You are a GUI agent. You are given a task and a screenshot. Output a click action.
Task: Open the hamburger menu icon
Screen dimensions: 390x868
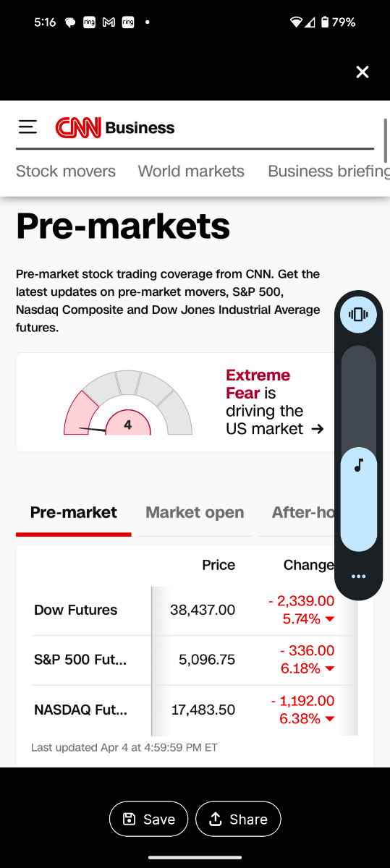[27, 127]
